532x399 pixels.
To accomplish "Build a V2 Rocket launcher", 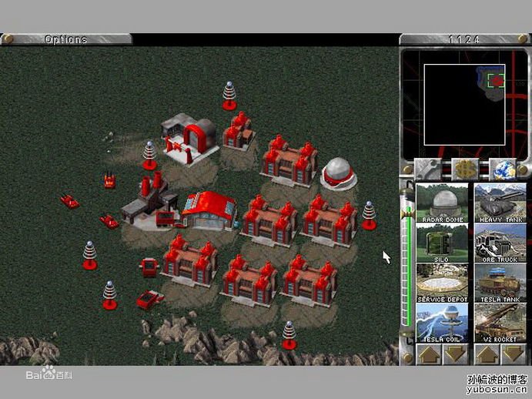I will coord(500,323).
